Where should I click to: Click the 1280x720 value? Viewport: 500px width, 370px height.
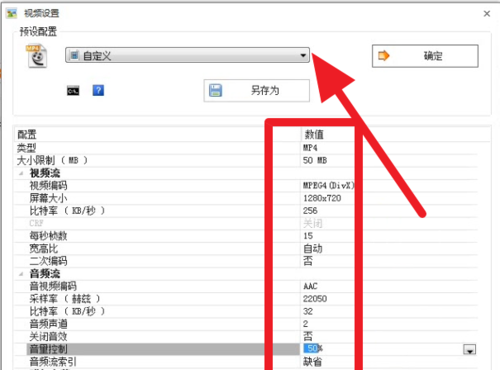(322, 198)
